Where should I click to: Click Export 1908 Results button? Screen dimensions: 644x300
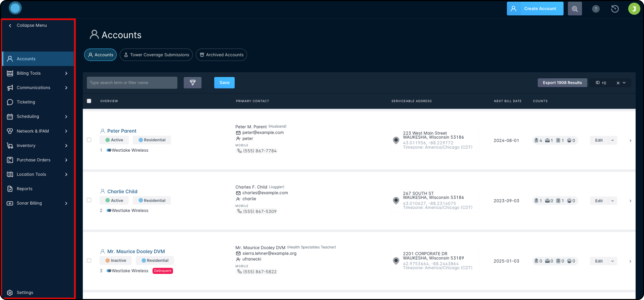pos(562,83)
